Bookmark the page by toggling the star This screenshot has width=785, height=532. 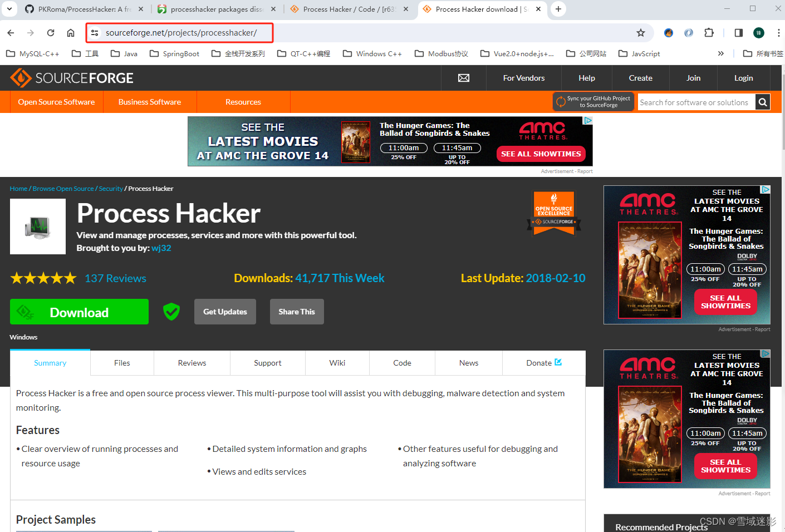click(641, 32)
